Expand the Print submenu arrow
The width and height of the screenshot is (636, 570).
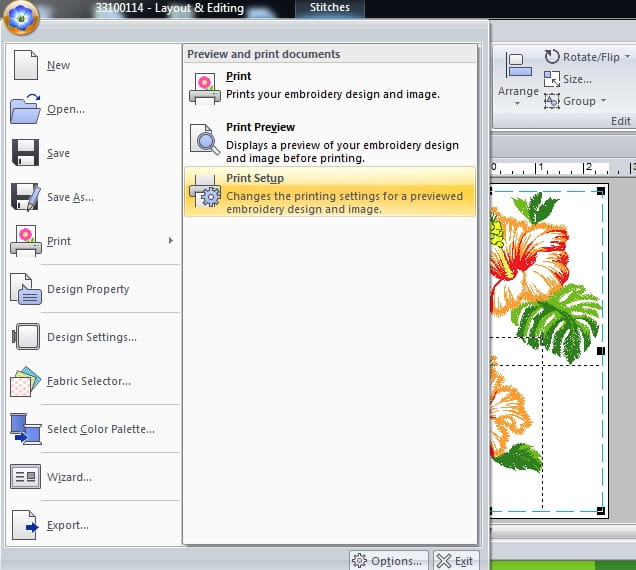tap(171, 241)
